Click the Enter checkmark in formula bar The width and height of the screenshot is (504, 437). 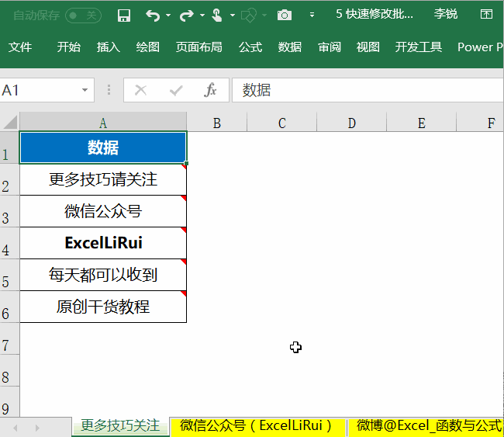point(176,90)
